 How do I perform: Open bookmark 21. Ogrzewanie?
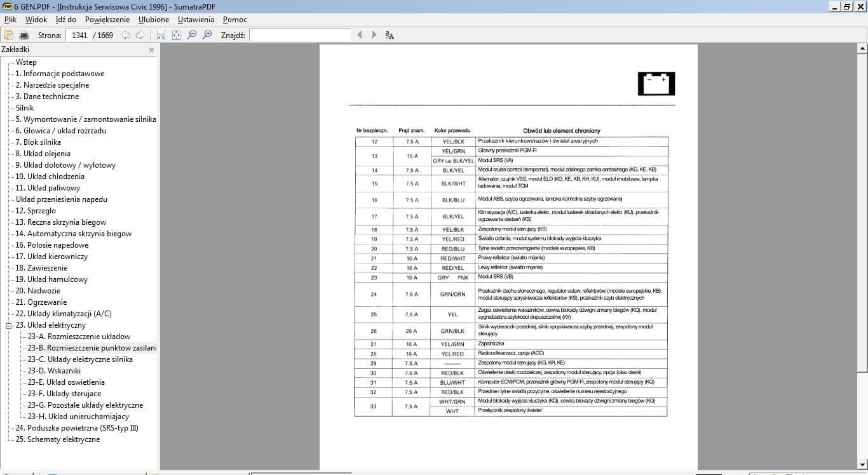point(41,302)
